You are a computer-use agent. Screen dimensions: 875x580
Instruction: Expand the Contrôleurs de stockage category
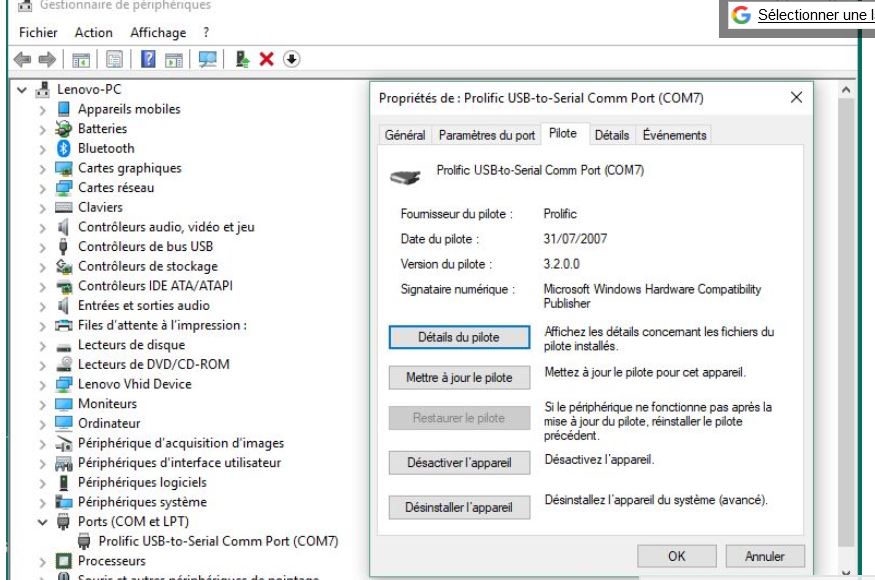(x=42, y=267)
